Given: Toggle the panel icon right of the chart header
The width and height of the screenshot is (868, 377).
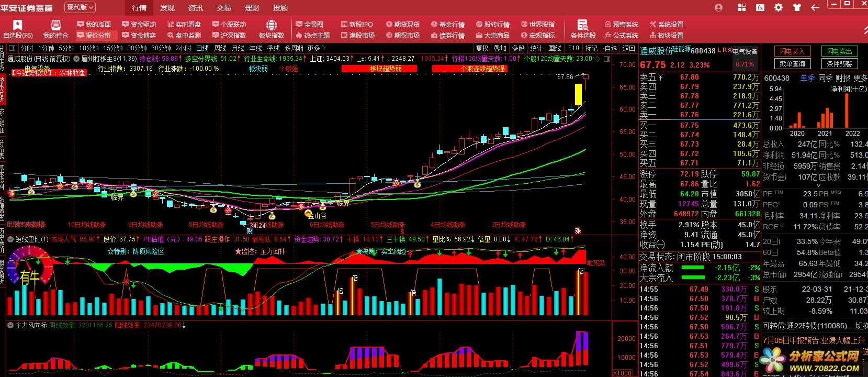Looking at the screenshot, I should tap(607, 59).
